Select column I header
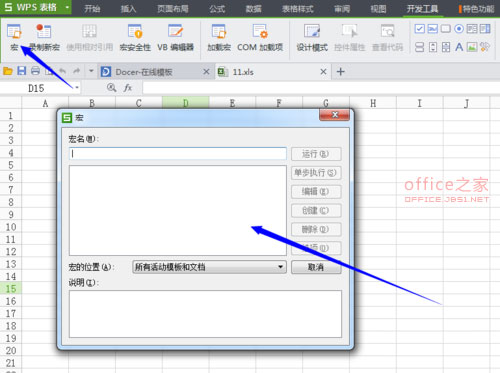The image size is (500, 373). tap(420, 103)
